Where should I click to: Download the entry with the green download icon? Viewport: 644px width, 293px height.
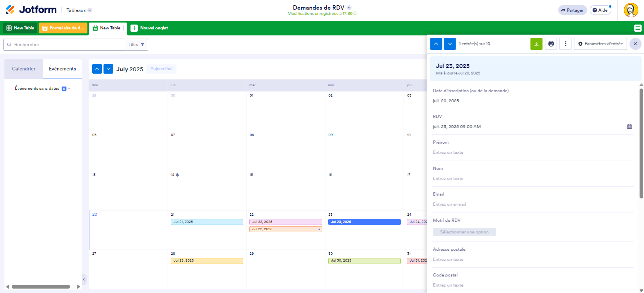[x=536, y=44]
